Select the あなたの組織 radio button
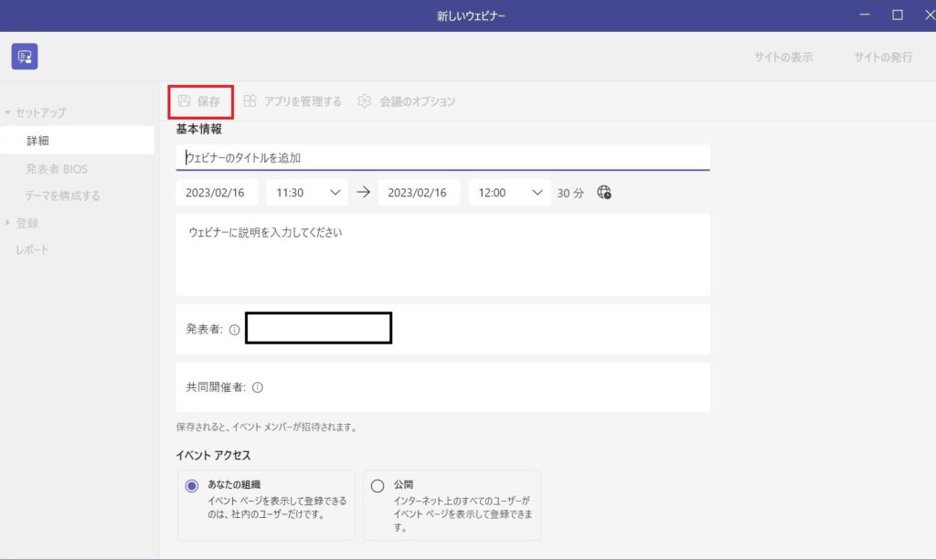The height and width of the screenshot is (560, 936). point(192,486)
